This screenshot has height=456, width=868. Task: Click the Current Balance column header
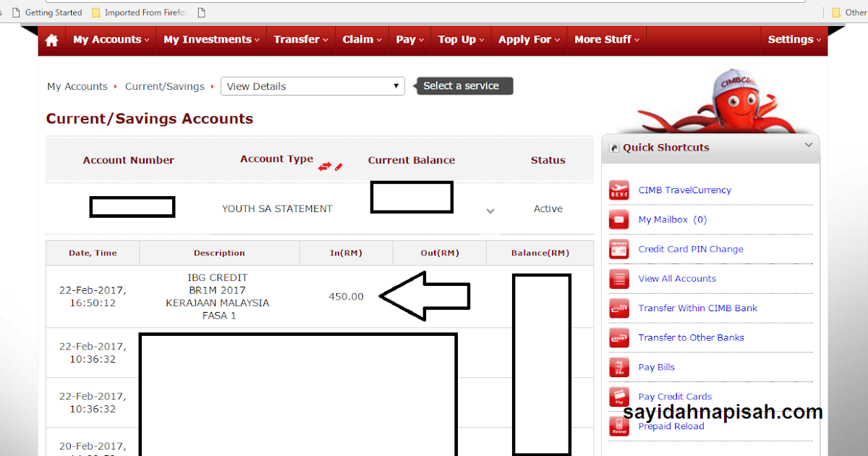pos(412,160)
